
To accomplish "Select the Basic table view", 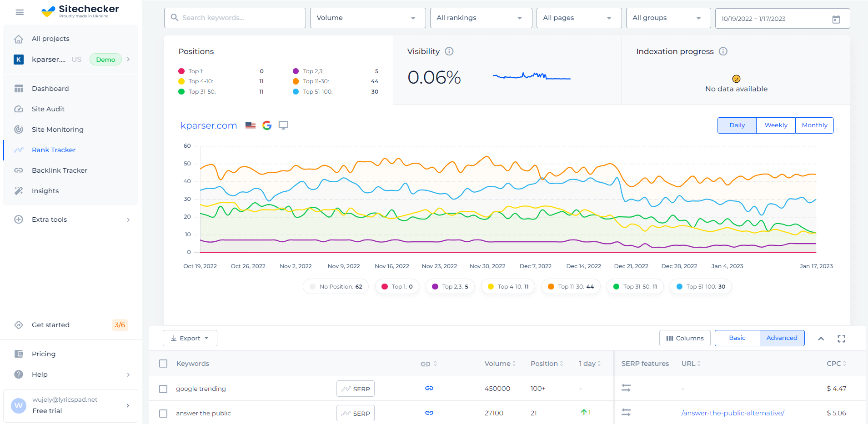I will click(737, 338).
